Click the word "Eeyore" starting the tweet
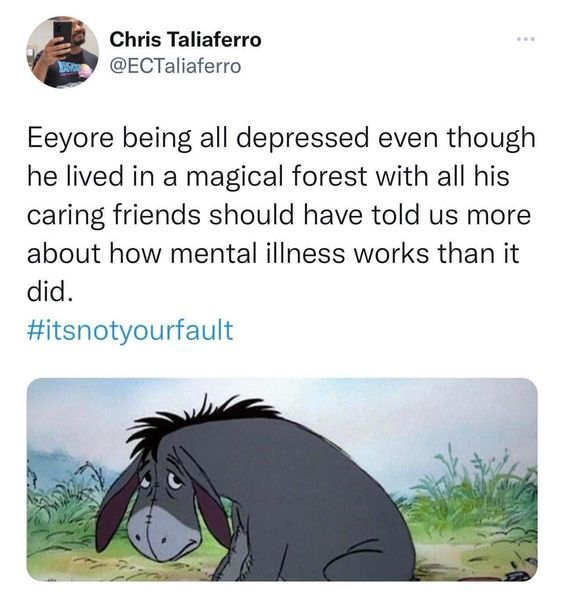564x596 pixels. [70, 138]
